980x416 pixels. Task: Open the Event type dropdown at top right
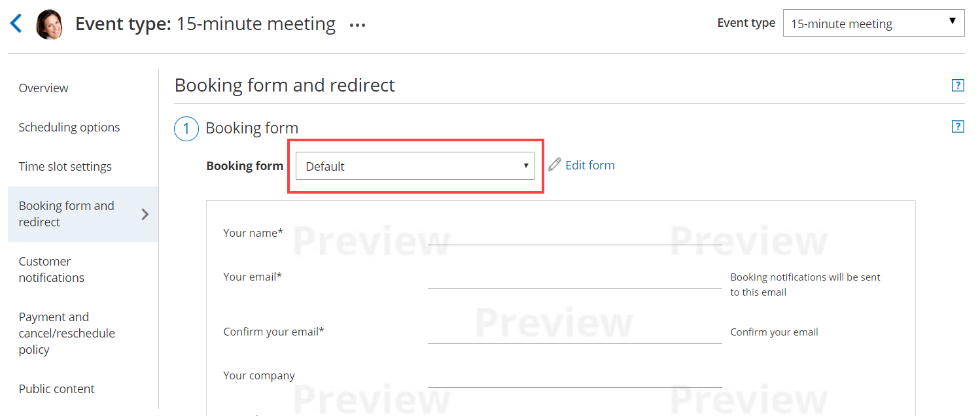pyautogui.click(x=873, y=24)
